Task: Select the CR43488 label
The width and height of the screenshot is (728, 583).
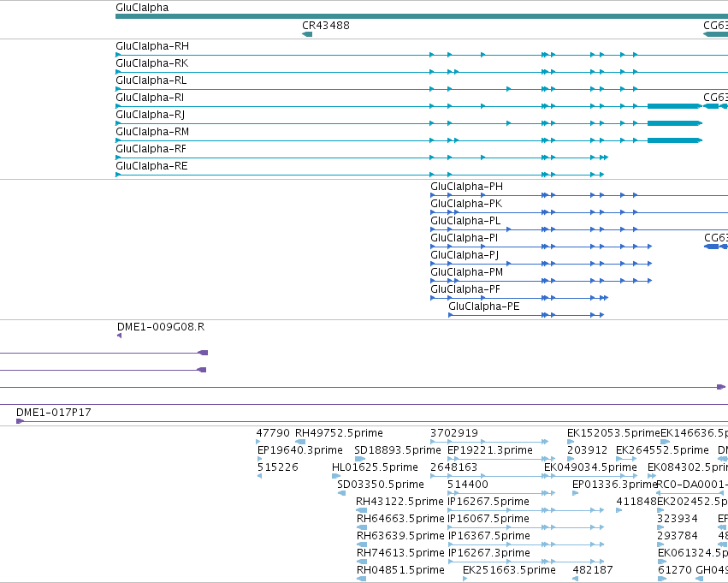Action: (x=325, y=26)
